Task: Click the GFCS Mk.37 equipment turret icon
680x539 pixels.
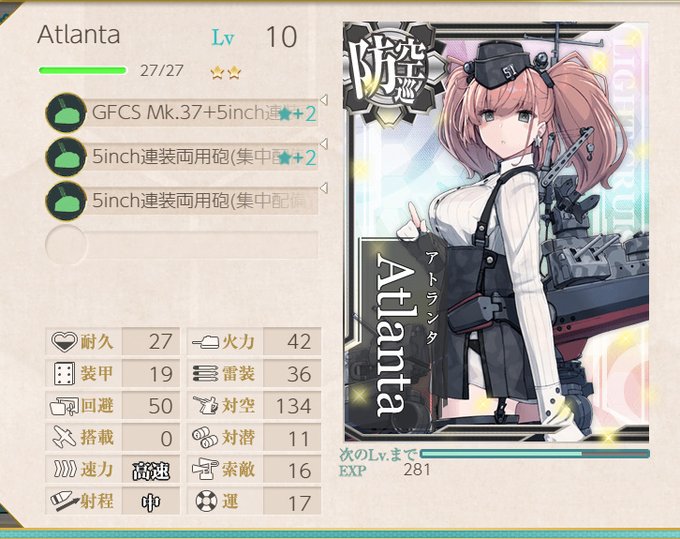Action: point(66,113)
